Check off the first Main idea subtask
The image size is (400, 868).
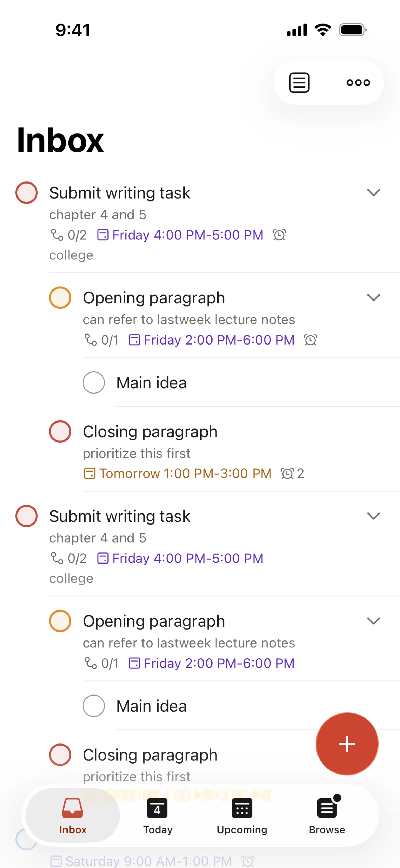(x=94, y=382)
